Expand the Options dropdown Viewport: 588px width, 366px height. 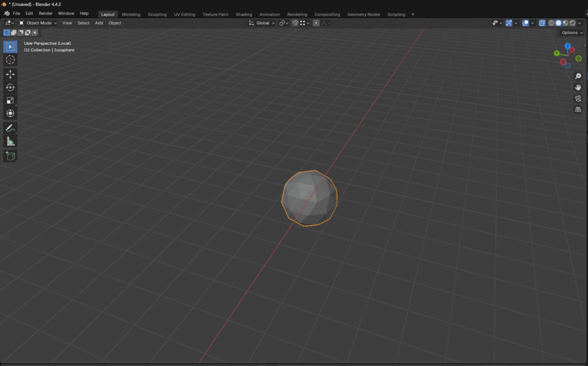(572, 33)
